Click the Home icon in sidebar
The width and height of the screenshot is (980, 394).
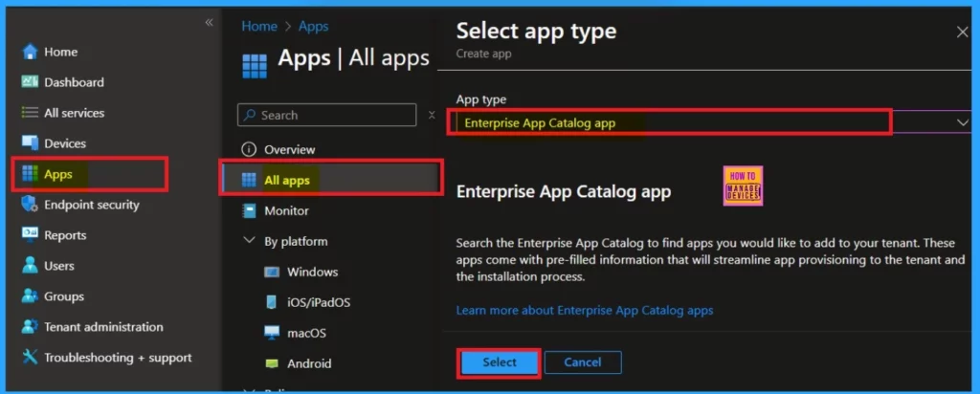coord(30,52)
